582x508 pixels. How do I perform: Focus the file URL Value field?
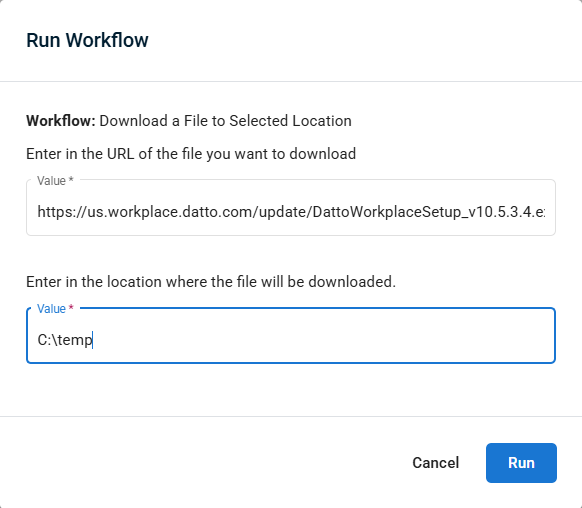291,207
